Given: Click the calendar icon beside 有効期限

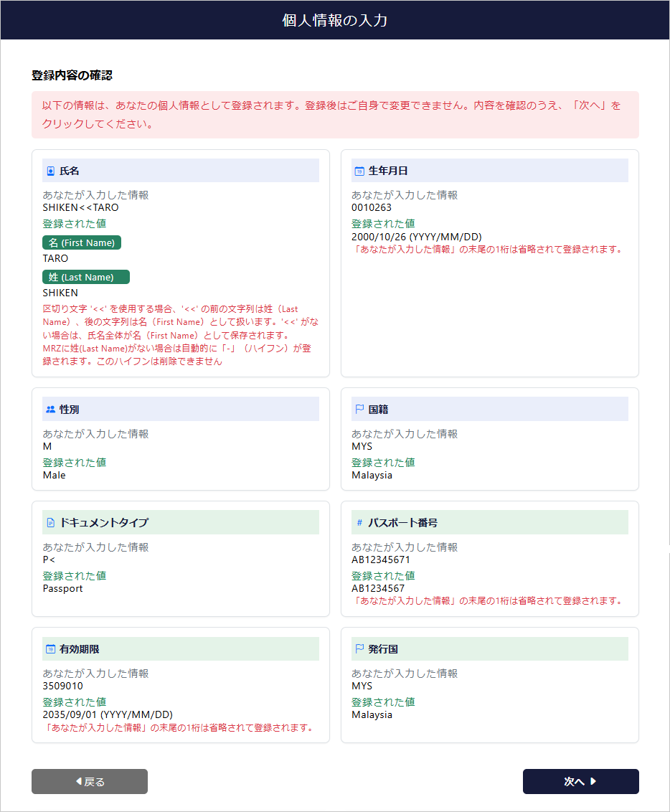Looking at the screenshot, I should [49, 648].
